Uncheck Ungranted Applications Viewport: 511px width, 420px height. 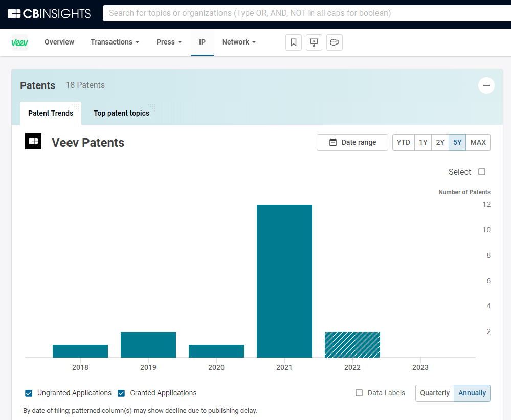click(x=29, y=393)
